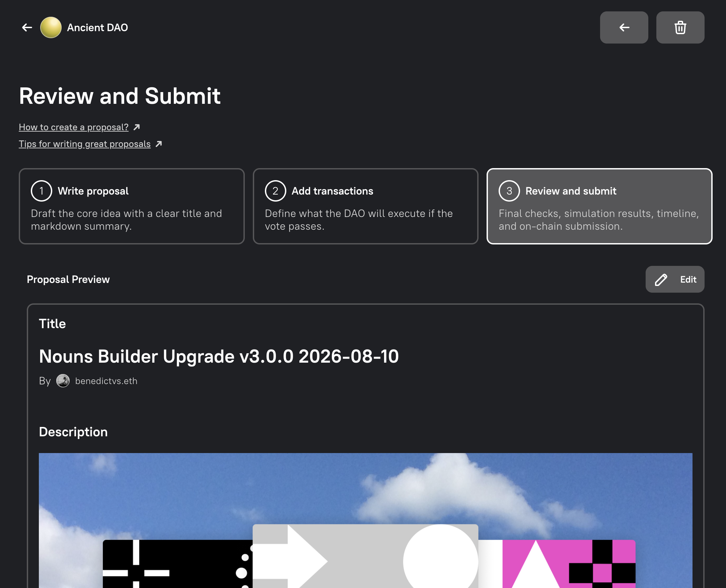Click the pencil icon in the Edit button

(x=661, y=280)
